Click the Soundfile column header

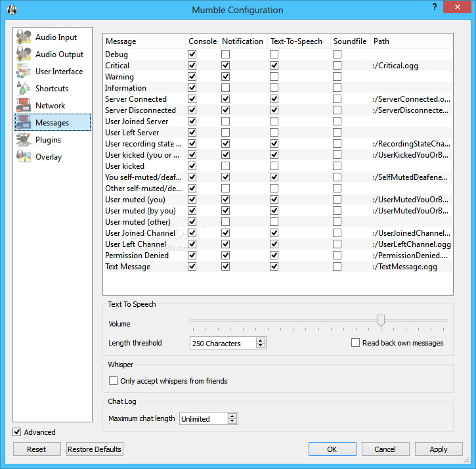pos(351,41)
